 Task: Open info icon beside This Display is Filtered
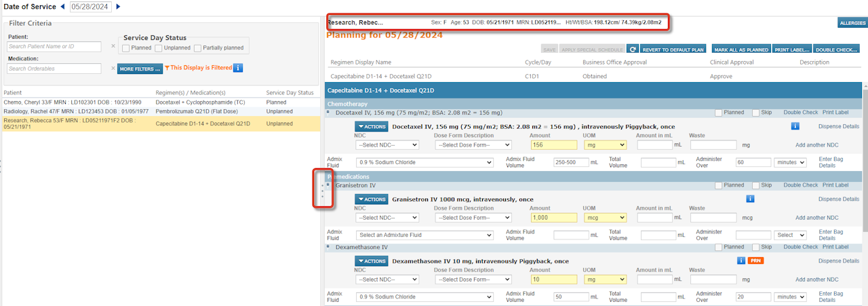tap(238, 68)
